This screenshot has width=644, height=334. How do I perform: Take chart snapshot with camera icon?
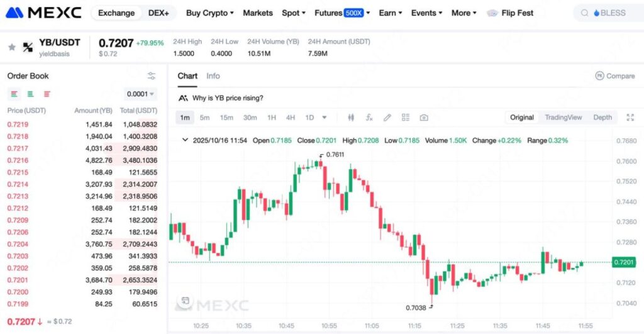pos(424,117)
